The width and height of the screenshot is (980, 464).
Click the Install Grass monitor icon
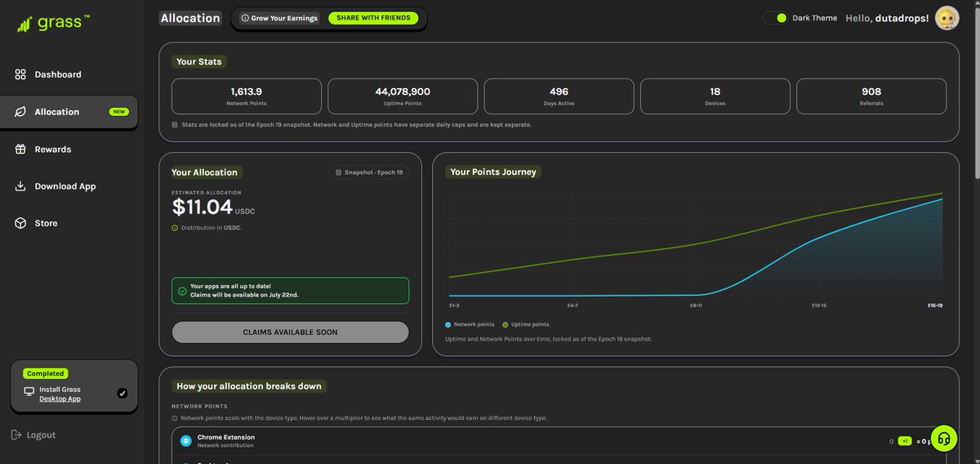29,391
